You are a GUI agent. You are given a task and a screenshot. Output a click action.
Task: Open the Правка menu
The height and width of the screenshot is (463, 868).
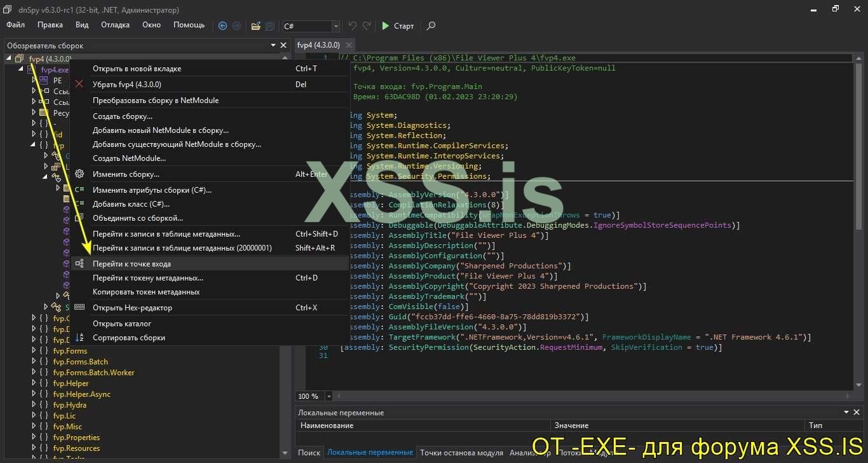coord(50,25)
